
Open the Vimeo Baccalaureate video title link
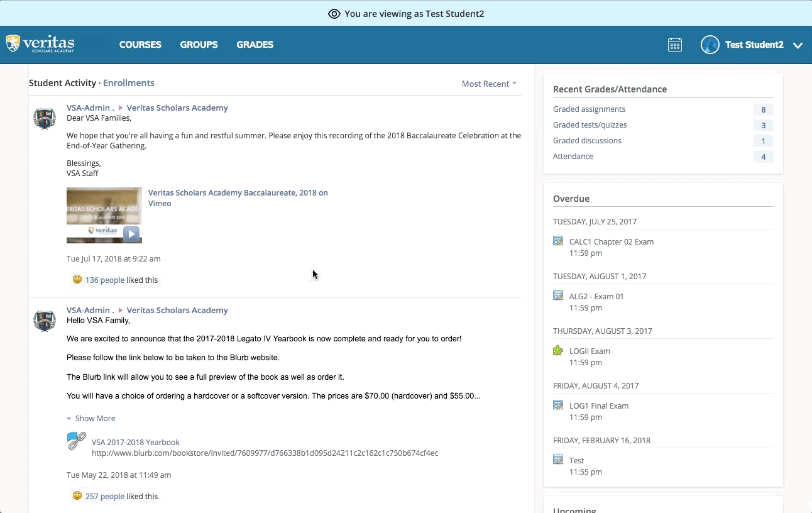[238, 198]
